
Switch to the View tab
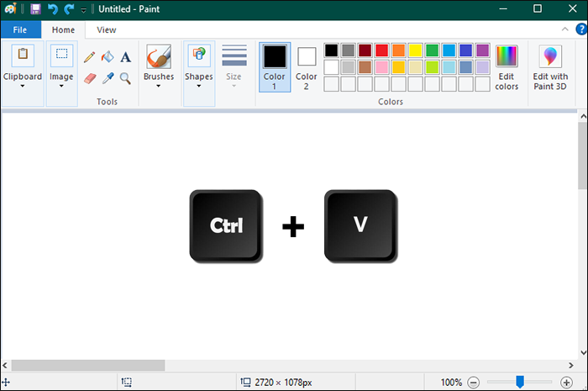tap(107, 29)
